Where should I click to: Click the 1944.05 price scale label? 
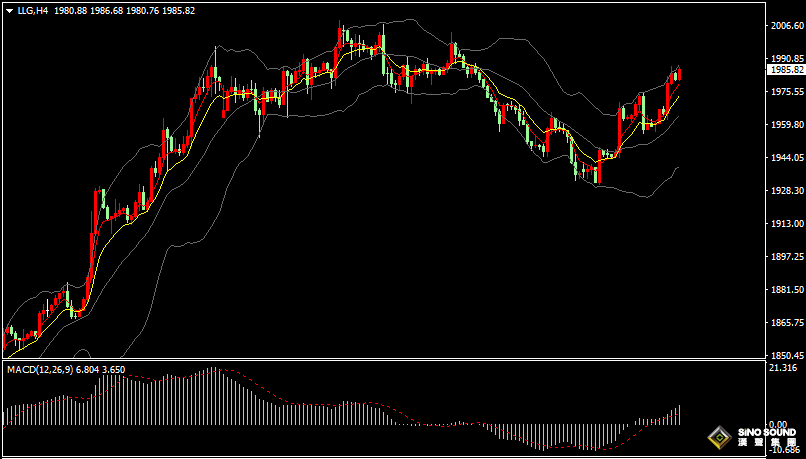786,157
